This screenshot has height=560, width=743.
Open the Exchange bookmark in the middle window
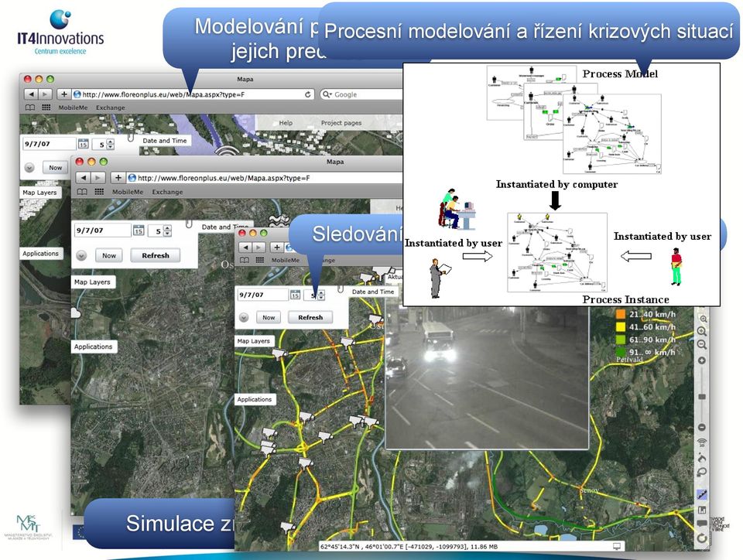tap(167, 192)
